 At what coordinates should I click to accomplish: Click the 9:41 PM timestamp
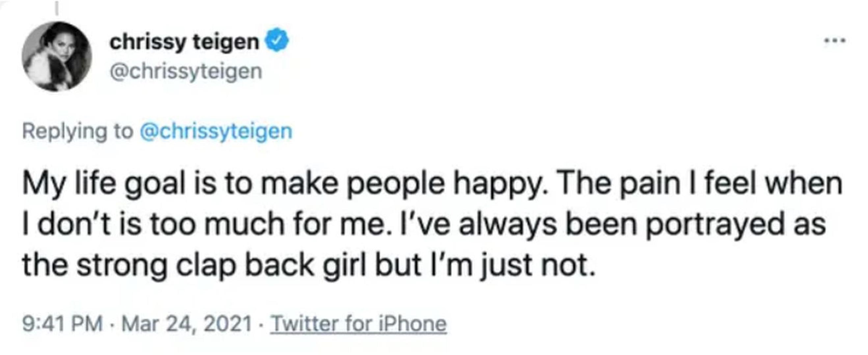pos(62,324)
